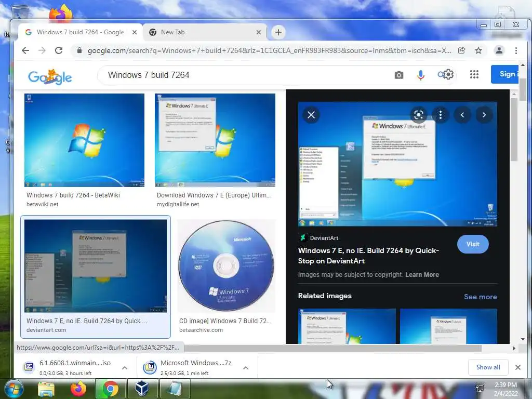Reload the current page
Screen dimensions: 532x399
(59, 50)
